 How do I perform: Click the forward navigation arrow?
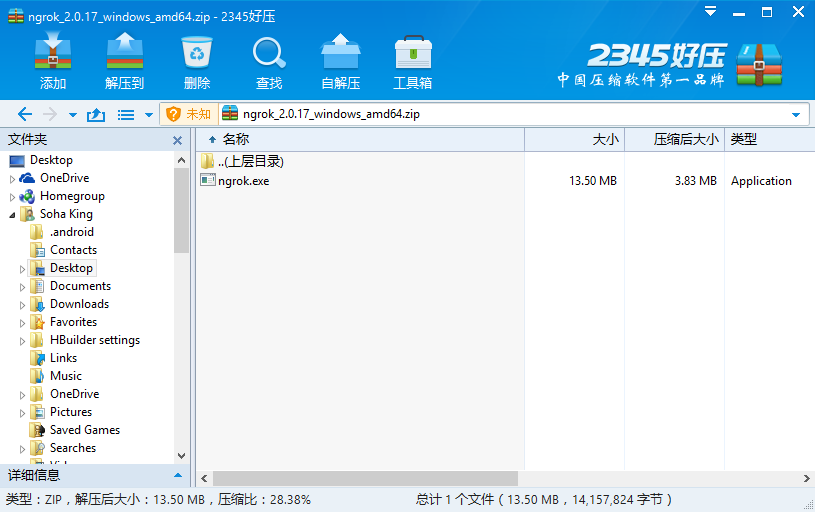(50, 114)
